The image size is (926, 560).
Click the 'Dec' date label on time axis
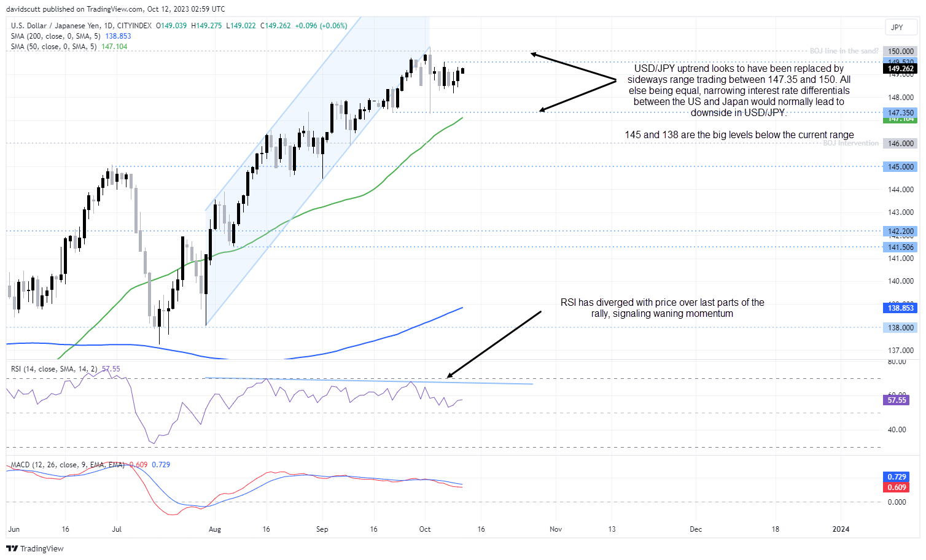click(x=696, y=529)
